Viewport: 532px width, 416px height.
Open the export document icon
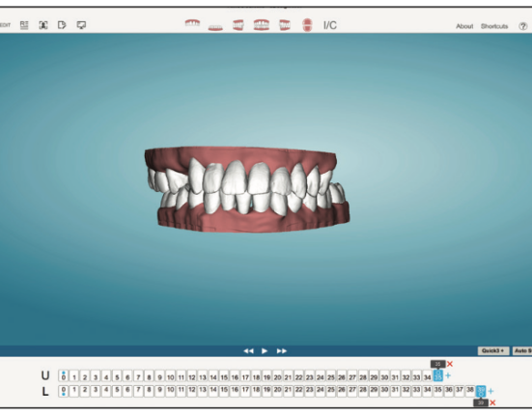point(62,25)
